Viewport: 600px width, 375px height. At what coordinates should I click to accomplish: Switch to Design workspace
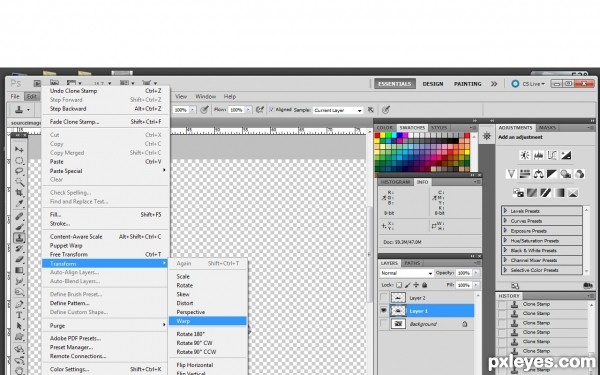pyautogui.click(x=433, y=84)
